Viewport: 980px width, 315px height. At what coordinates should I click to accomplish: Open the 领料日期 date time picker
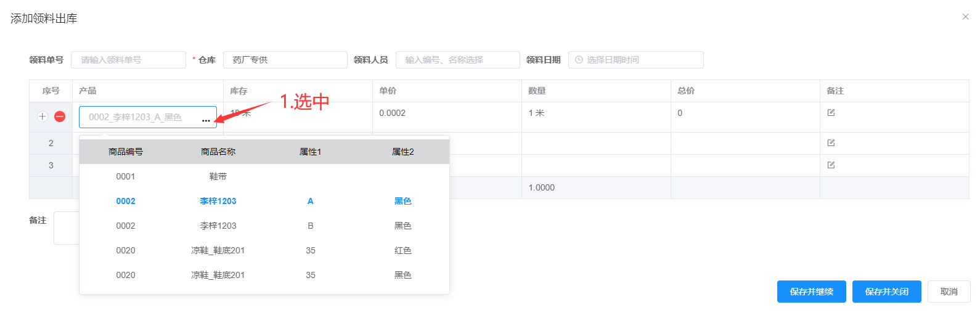(635, 60)
